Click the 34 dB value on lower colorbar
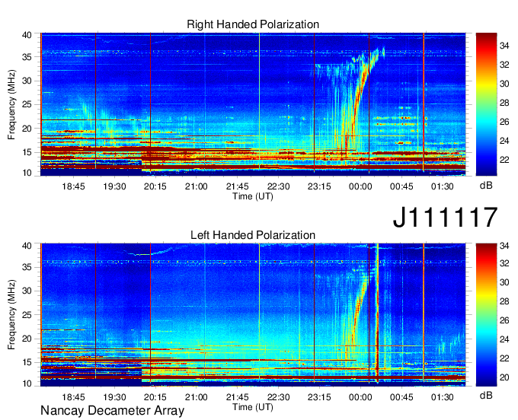The image size is (518, 420). click(504, 246)
